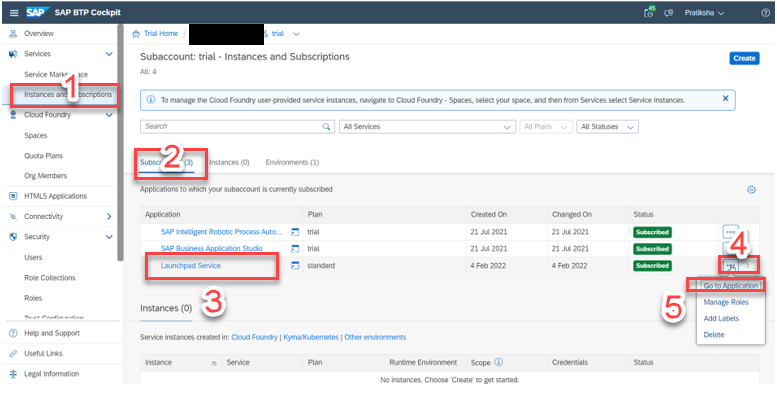This screenshot has width=777, height=401.
Task: Sort by the Instance column header
Action: click(181, 362)
